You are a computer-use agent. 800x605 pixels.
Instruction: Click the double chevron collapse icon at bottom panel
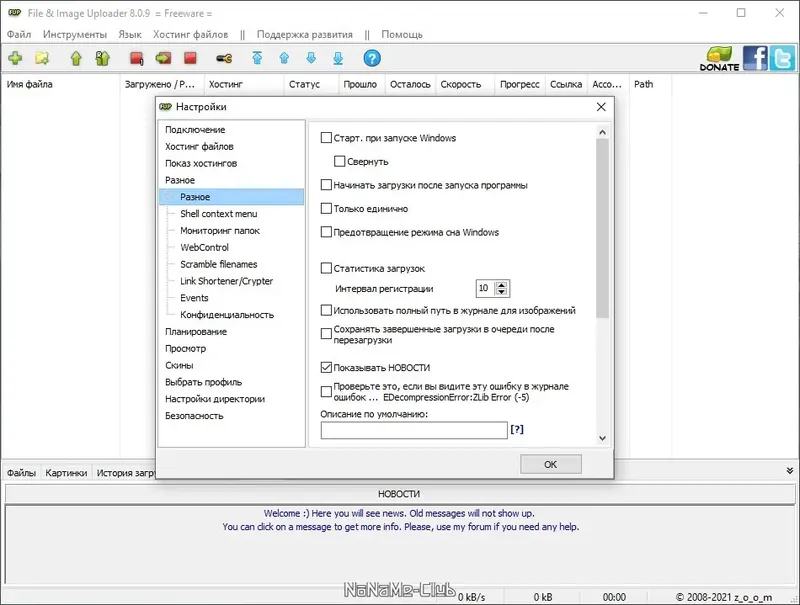[x=789, y=471]
